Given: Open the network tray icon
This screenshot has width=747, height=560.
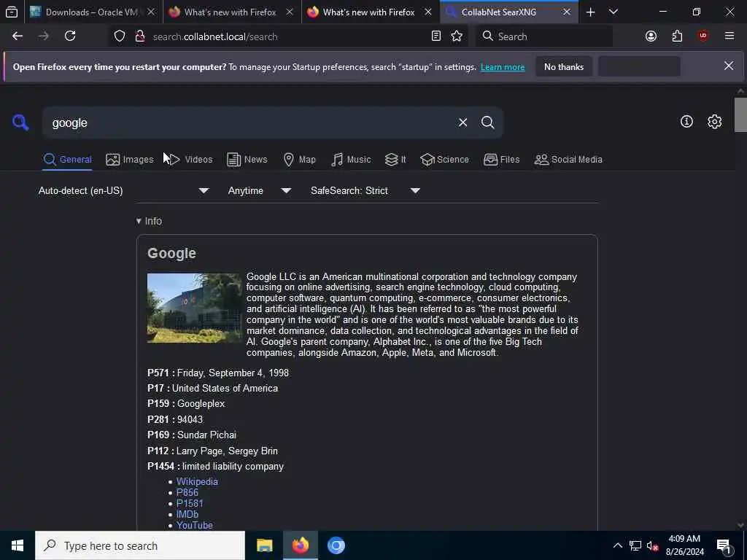Looking at the screenshot, I should click(x=635, y=545).
